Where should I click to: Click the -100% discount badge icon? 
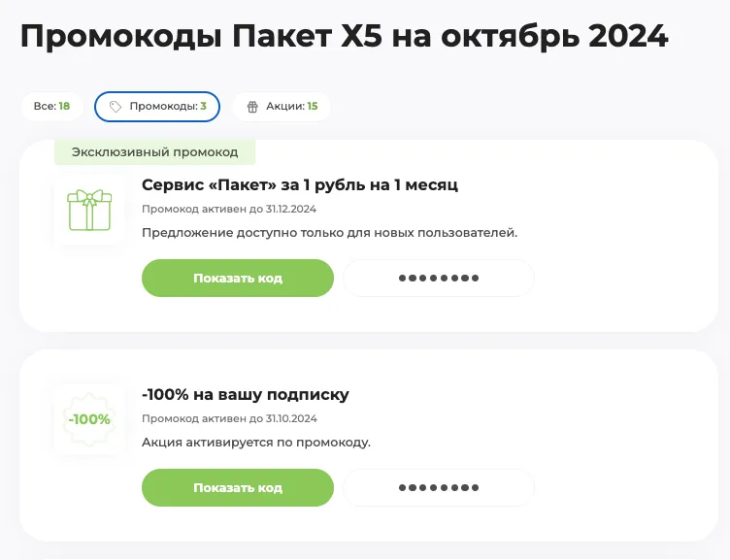[x=89, y=419]
